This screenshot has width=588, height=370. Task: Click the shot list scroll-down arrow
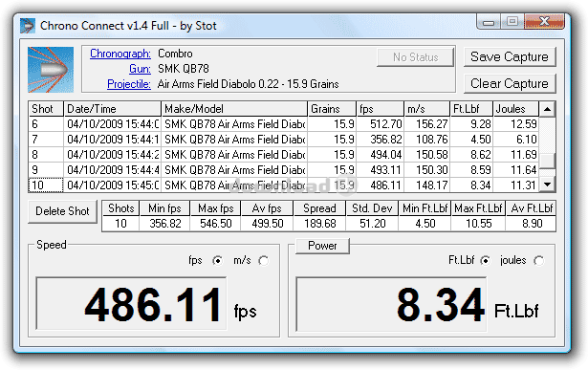(547, 185)
